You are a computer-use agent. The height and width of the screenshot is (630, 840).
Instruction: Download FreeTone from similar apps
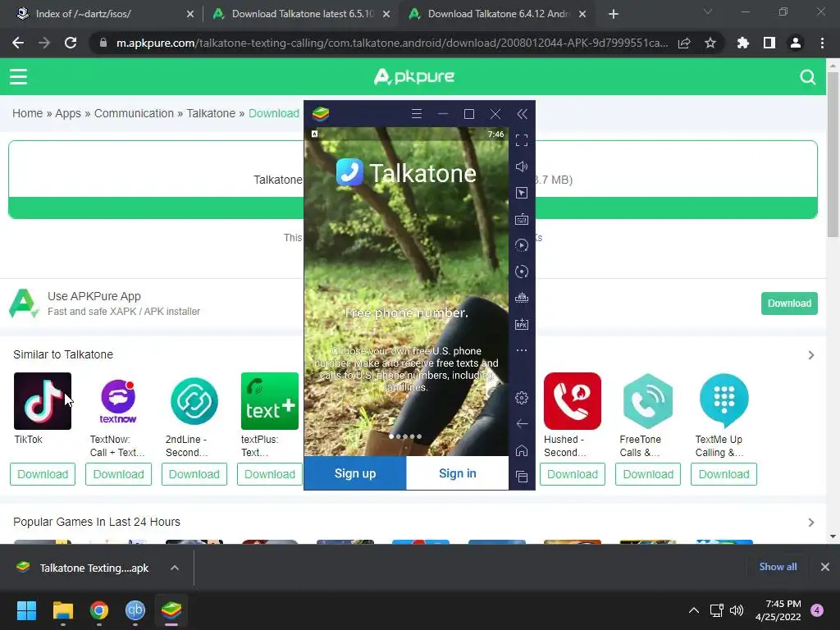[x=648, y=474]
